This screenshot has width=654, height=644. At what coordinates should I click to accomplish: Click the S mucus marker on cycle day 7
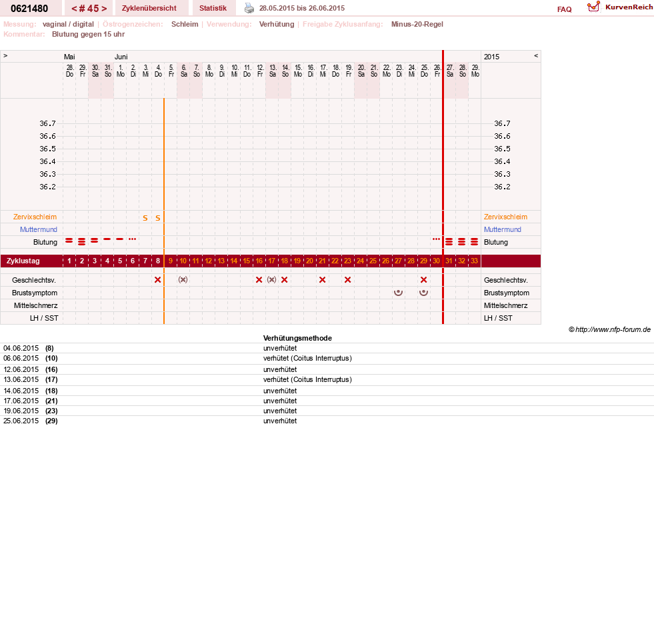click(145, 218)
